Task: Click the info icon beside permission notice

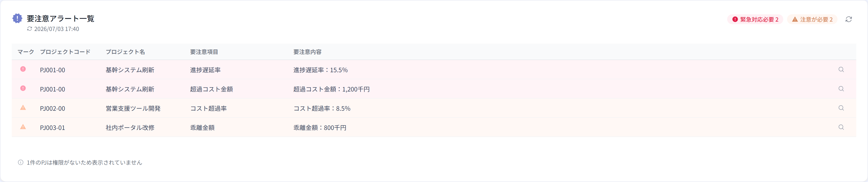Action: pos(21,163)
